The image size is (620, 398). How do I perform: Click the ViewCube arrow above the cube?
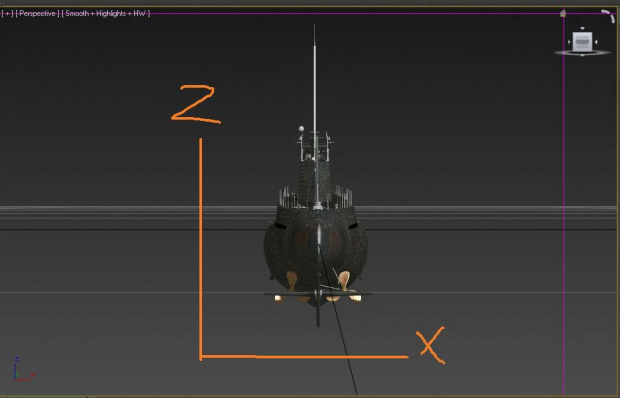582,29
